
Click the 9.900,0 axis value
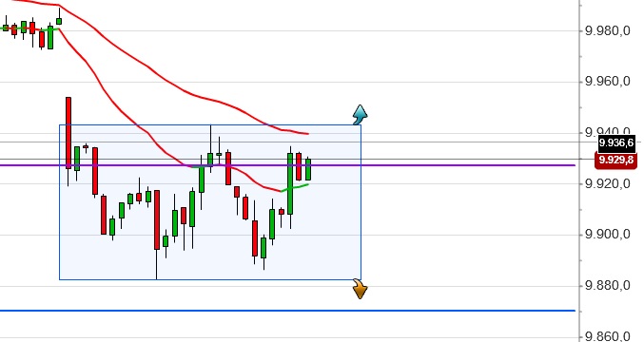click(x=608, y=235)
